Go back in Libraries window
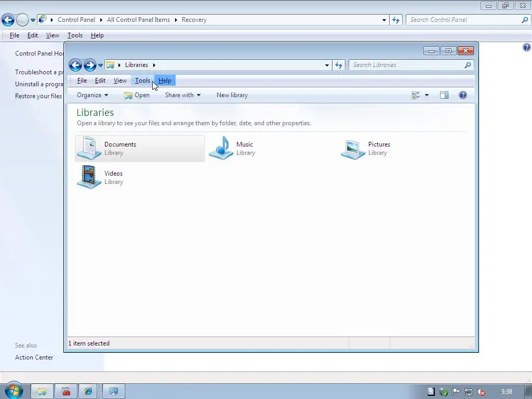The height and width of the screenshot is (399, 532). click(75, 65)
